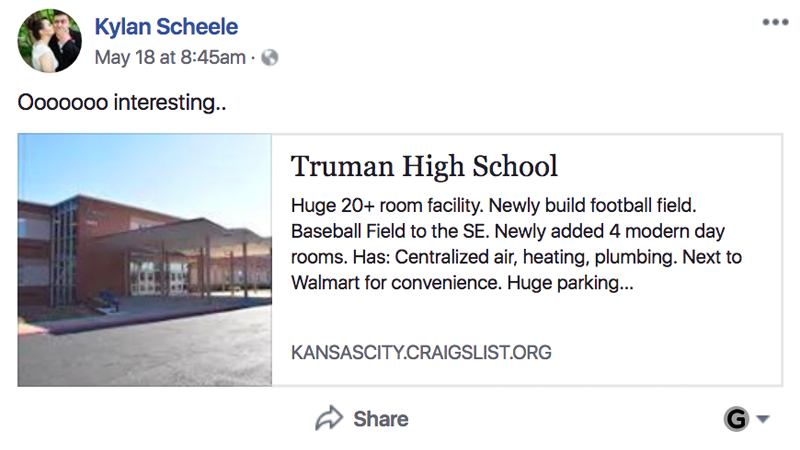Open the post options three-dot menu
This screenshot has width=800, height=450.
click(x=775, y=22)
